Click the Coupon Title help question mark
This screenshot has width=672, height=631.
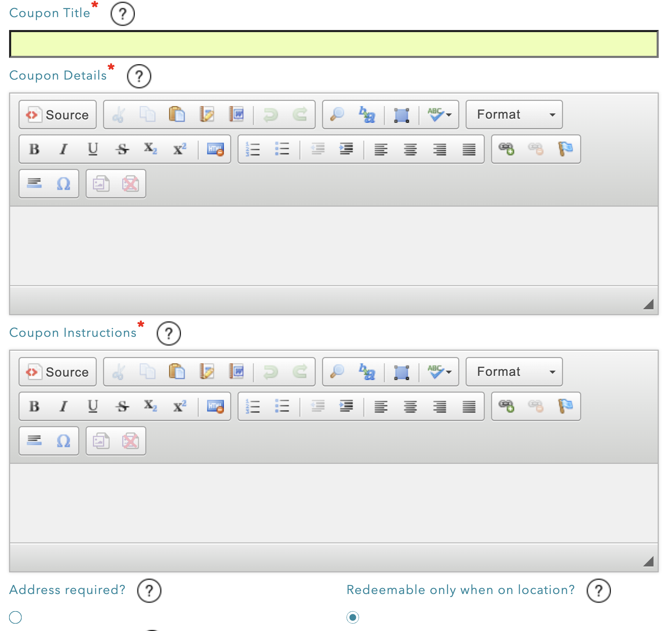coord(123,14)
